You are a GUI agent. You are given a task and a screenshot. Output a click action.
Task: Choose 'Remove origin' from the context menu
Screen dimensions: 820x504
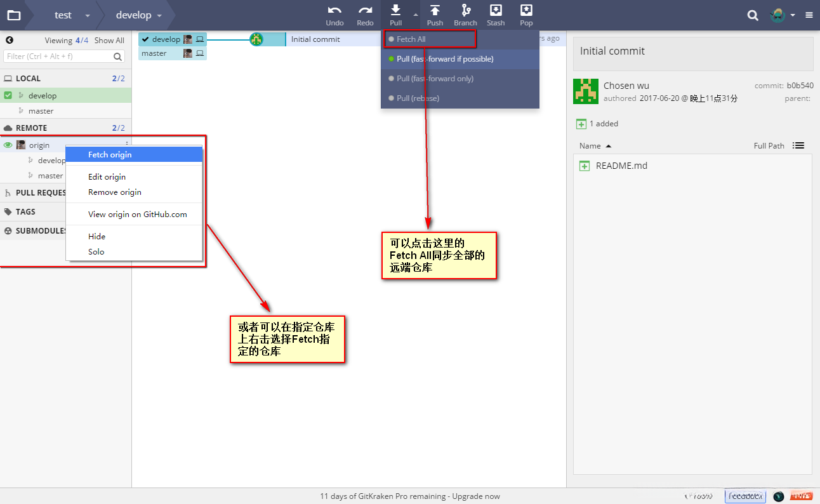[134, 192]
